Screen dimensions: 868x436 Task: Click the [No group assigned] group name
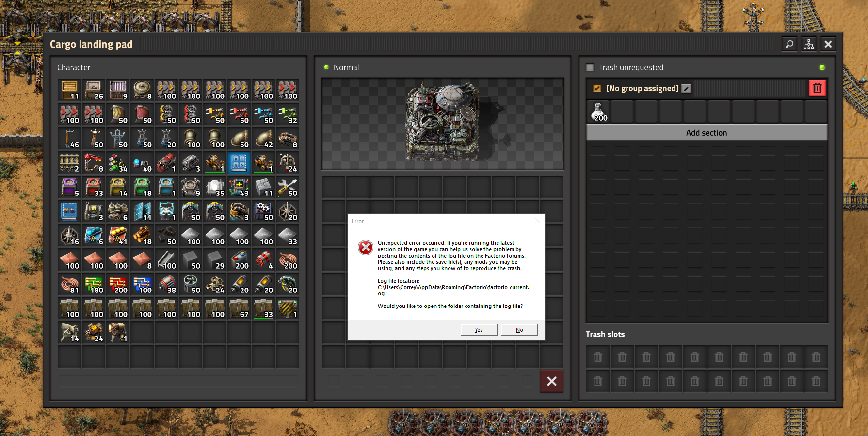pyautogui.click(x=642, y=88)
